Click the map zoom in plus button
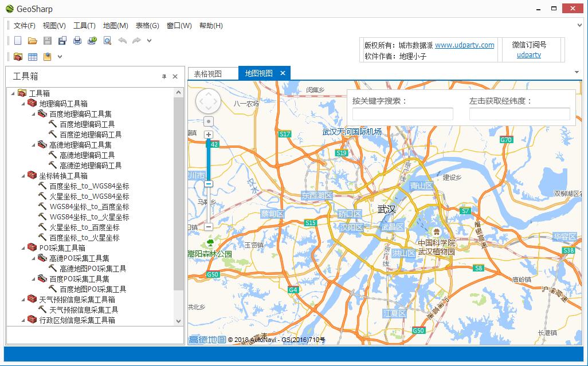The width and height of the screenshot is (588, 366). 209,135
